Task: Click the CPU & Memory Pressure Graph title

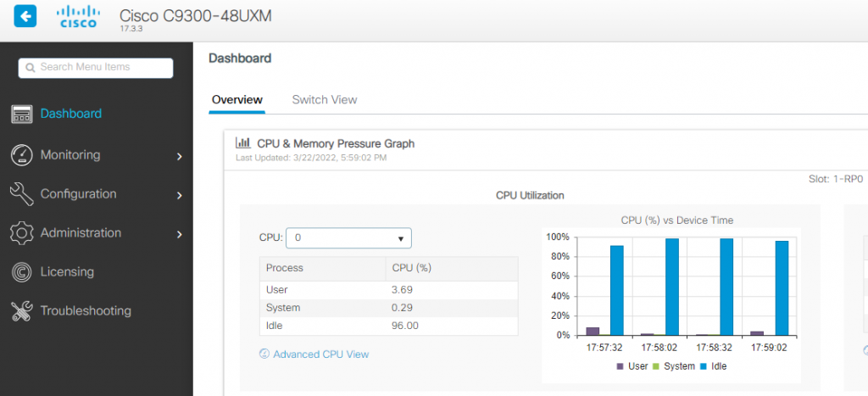Action: [x=336, y=143]
